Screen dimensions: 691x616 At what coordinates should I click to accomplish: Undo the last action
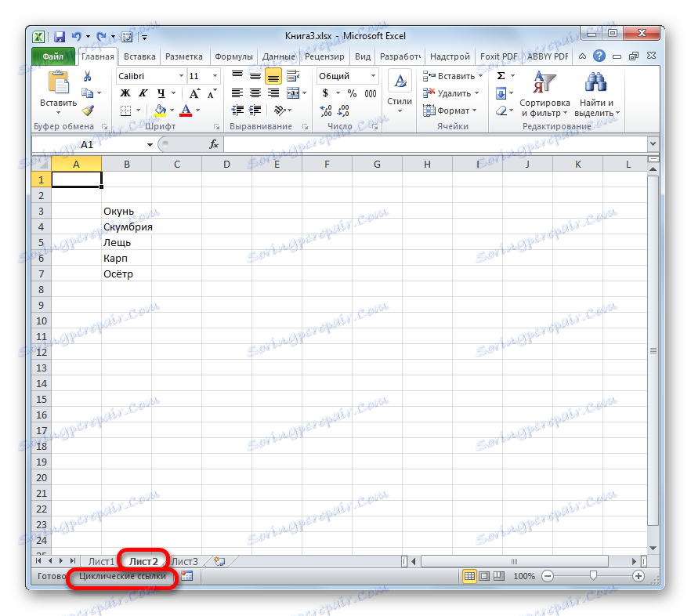tap(77, 37)
